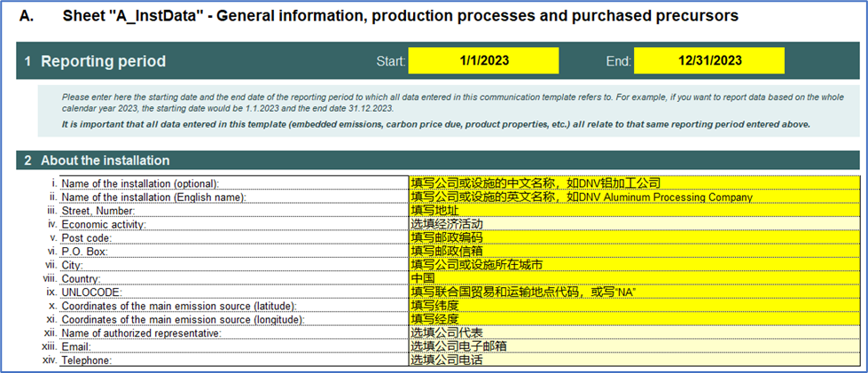The width and height of the screenshot is (868, 373).
Task: Select the installation name (optional) input cell
Action: click(x=633, y=183)
